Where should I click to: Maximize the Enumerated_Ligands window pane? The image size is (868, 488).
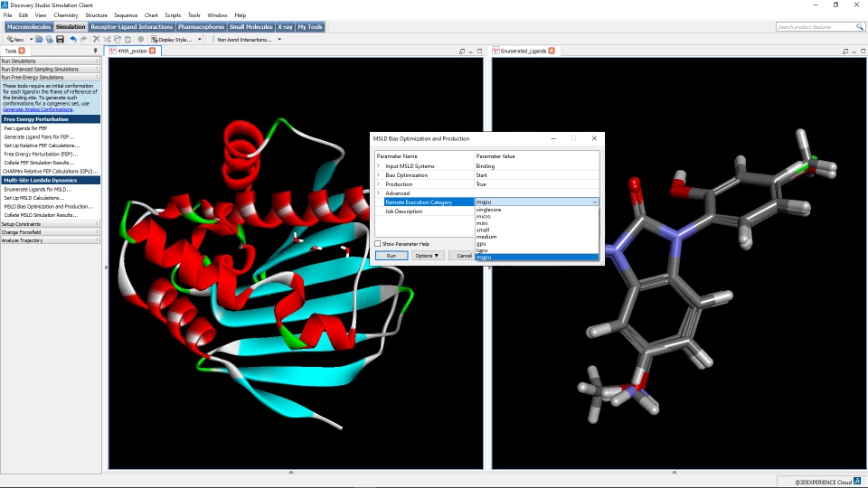pos(863,51)
